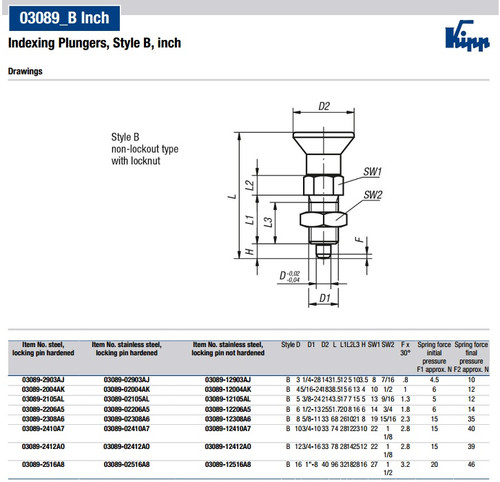The image size is (500, 482).
Task: Click the 'Drawings' section heading
Action: coord(25,71)
